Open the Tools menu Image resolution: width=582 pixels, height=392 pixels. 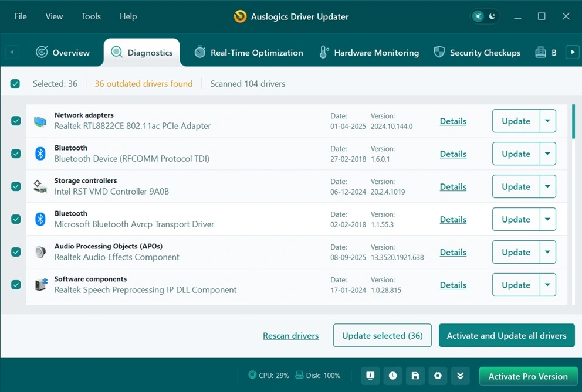click(92, 16)
